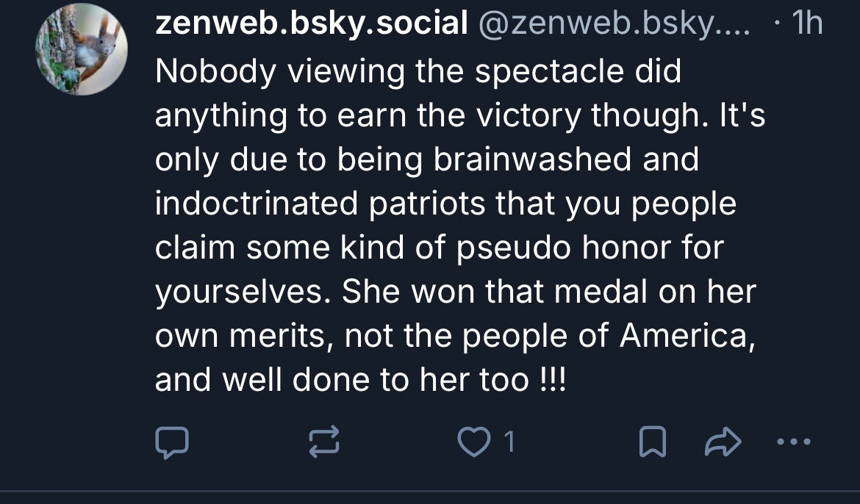Open the squirrel profile avatar
This screenshot has height=504, width=860.
[82, 48]
